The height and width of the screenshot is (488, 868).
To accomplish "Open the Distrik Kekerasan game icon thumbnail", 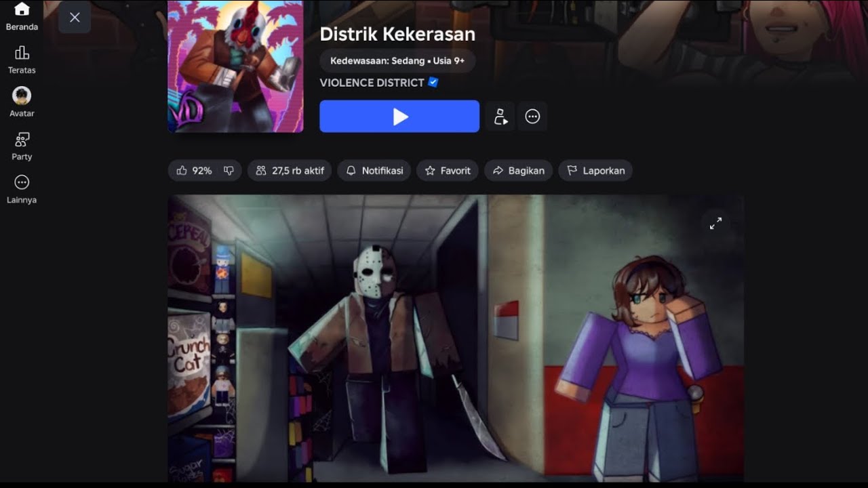I will [x=235, y=66].
